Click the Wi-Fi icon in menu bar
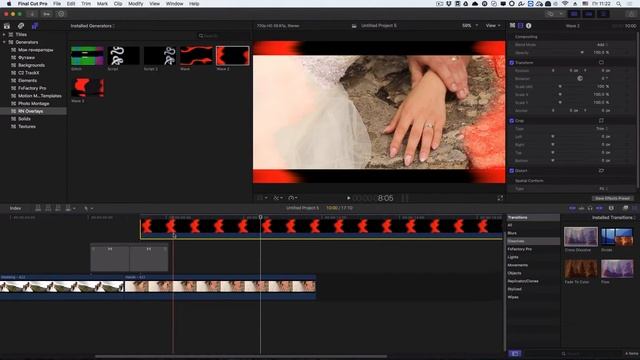 565,4
